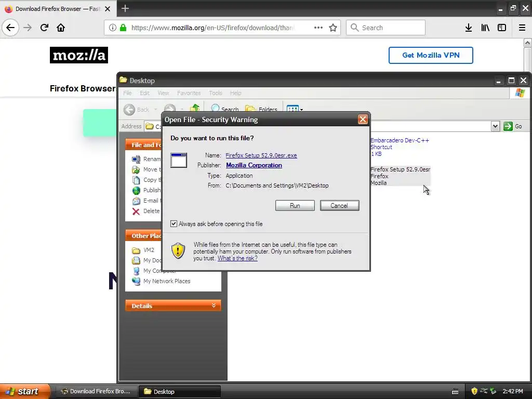The width and height of the screenshot is (532, 399).
Task: Click Firefox page scrollbar up arrow
Action: click(x=527, y=43)
